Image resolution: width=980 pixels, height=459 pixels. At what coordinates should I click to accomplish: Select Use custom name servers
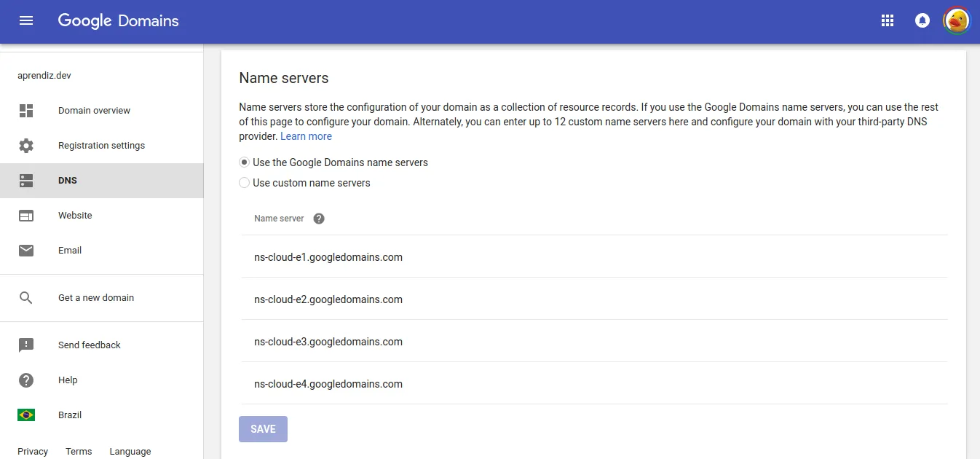(244, 182)
